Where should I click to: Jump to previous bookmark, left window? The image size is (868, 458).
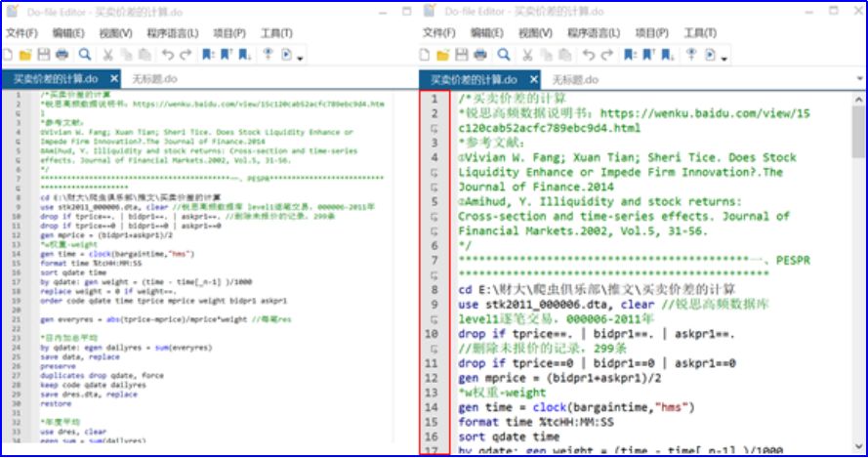click(x=226, y=55)
